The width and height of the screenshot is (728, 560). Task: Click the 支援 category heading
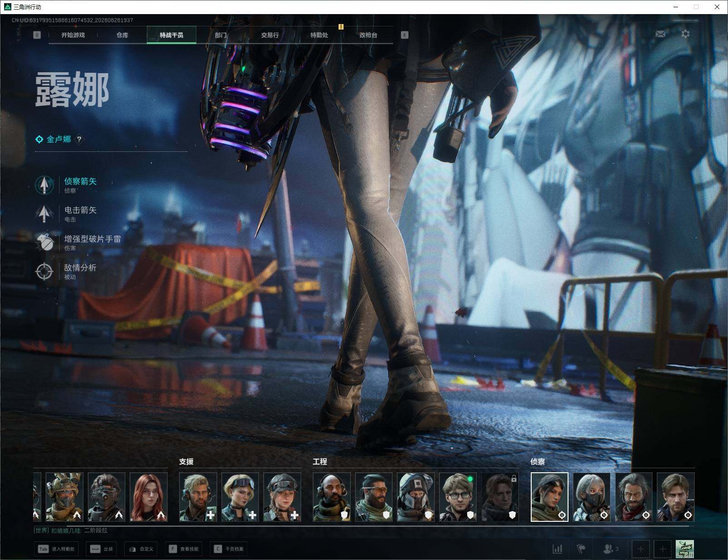pyautogui.click(x=186, y=461)
